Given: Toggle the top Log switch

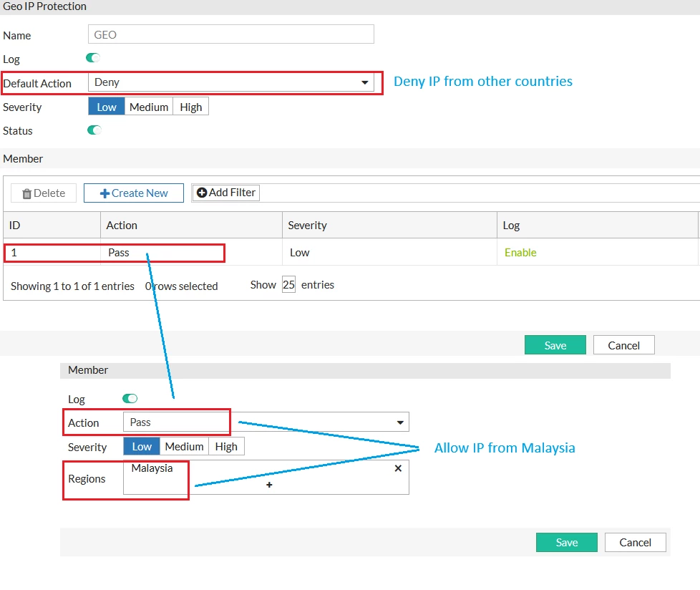Looking at the screenshot, I should (93, 57).
